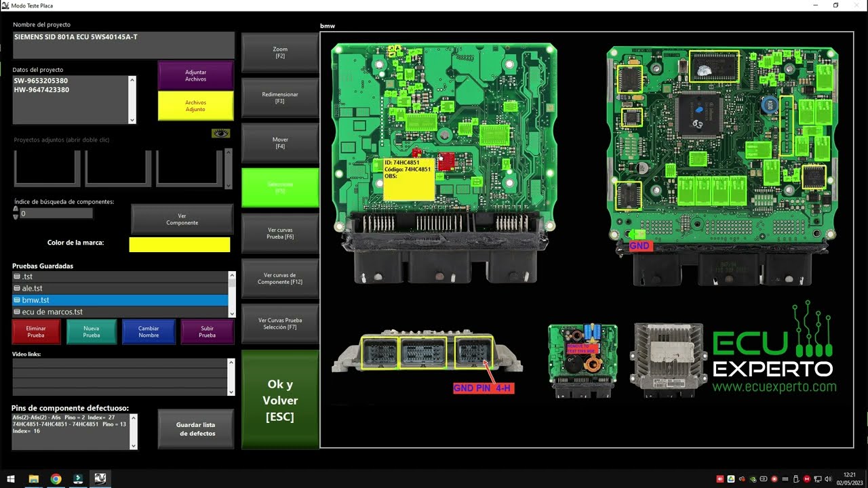Select ale.tst in Pruebas Guardadas

pos(120,289)
